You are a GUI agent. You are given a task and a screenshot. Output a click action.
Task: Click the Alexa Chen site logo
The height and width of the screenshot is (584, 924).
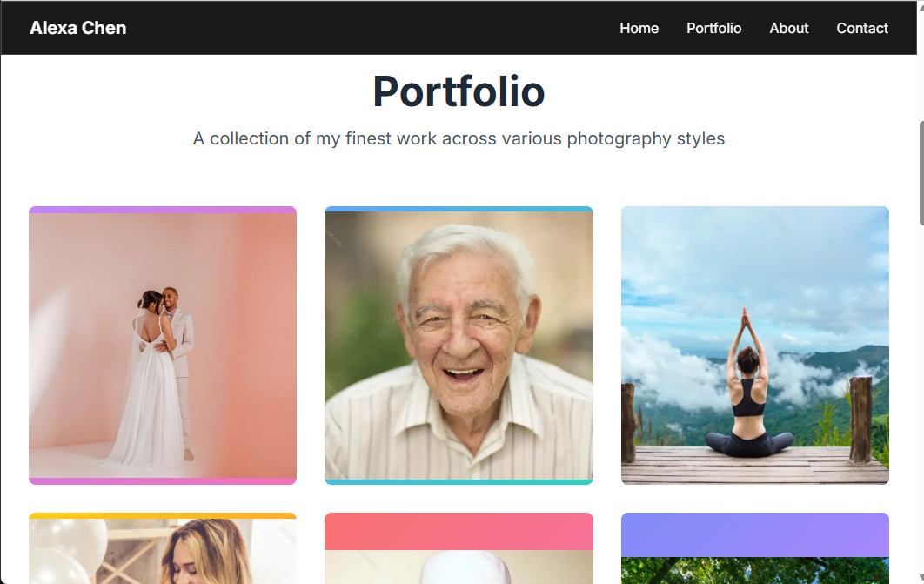click(77, 27)
